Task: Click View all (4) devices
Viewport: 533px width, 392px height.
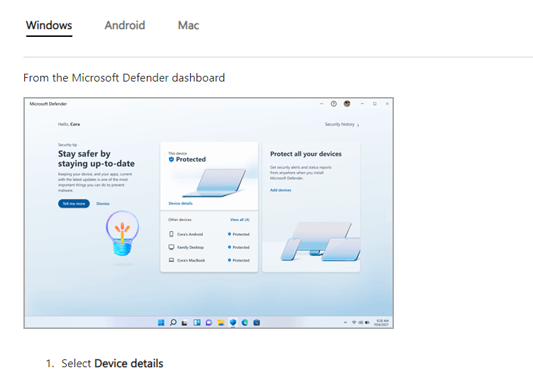Action: (x=240, y=220)
